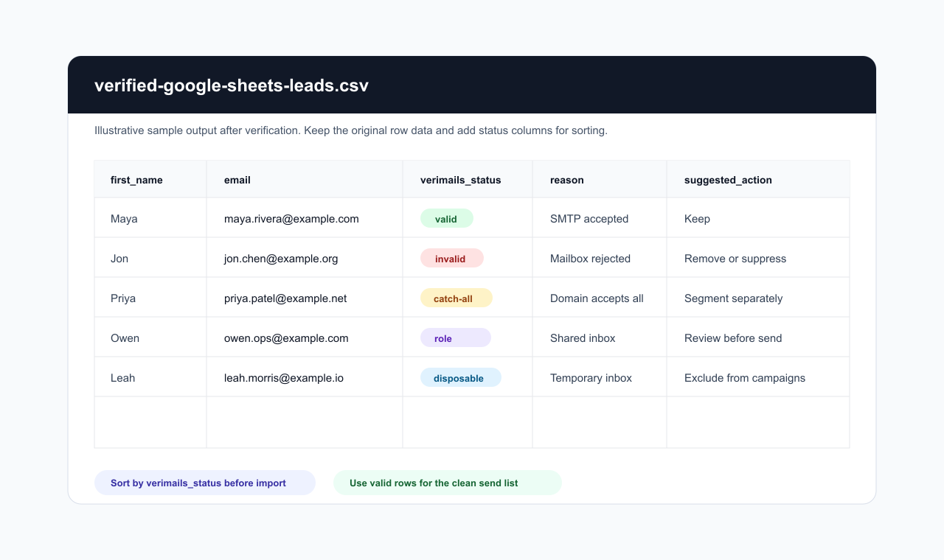Click Use valid rows for clean send list pill
The height and width of the screenshot is (560, 944).
[448, 483]
